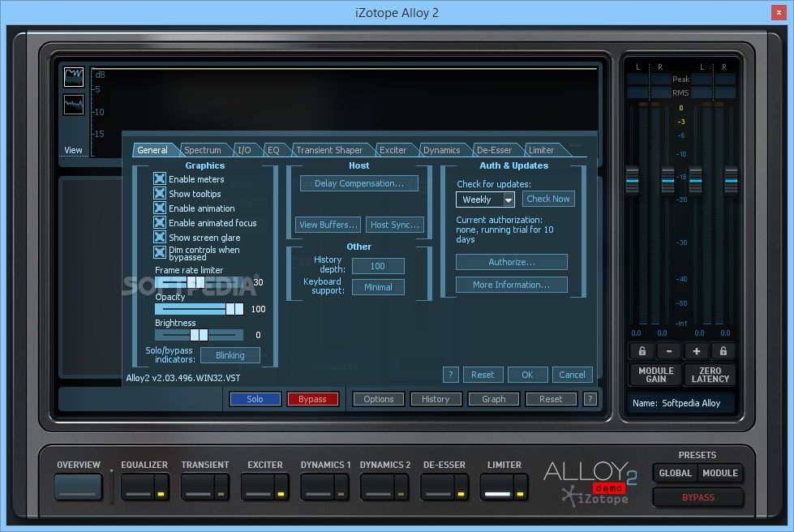Switch to the Exciter tab
794x532 pixels.
[393, 150]
